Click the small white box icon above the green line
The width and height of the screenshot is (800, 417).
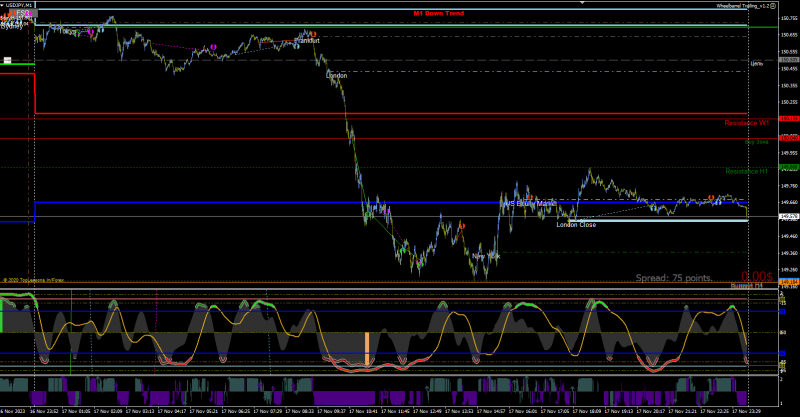(7, 60)
